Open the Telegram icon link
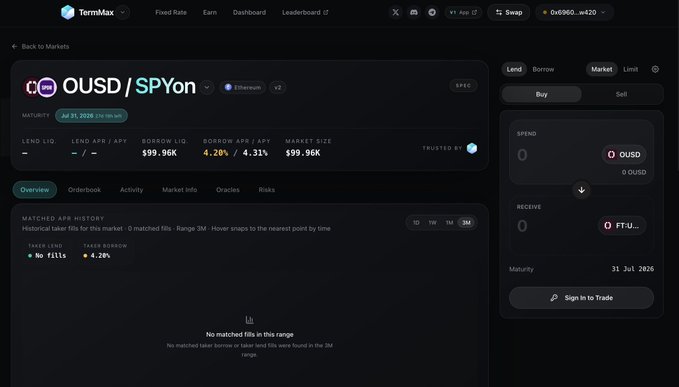This screenshot has height=387, width=679. point(432,12)
